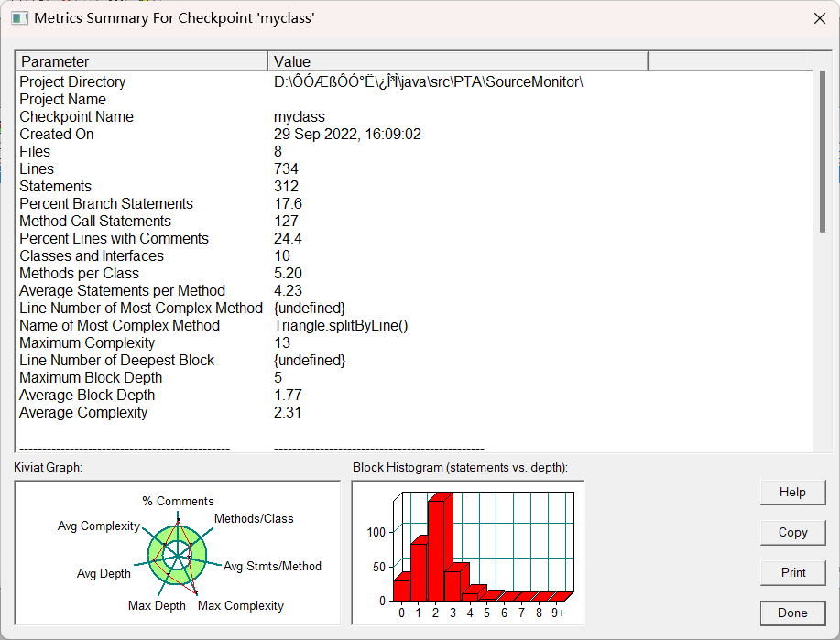Print the metrics summary
Image resolution: width=840 pixels, height=640 pixels.
point(792,572)
